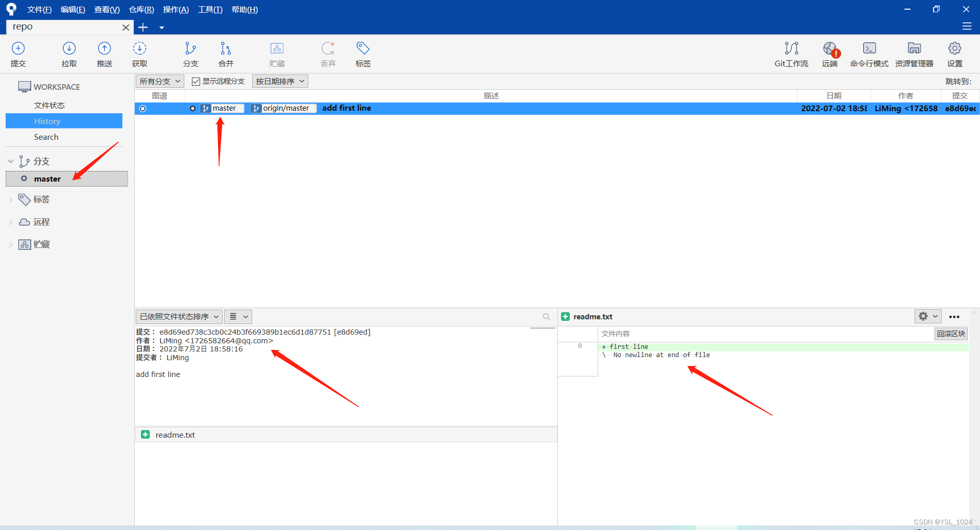The image size is (980, 530).
Task: Open the 按日期排序 dropdown
Action: point(280,82)
